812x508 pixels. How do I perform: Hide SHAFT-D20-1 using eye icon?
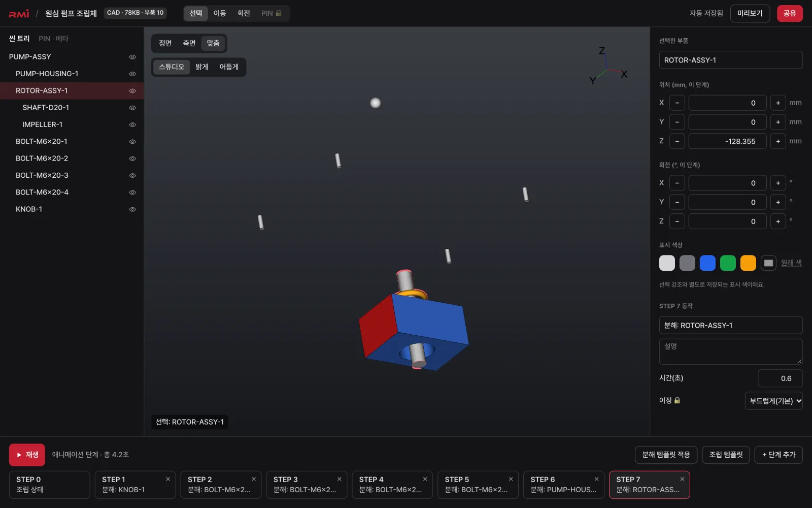coord(132,108)
